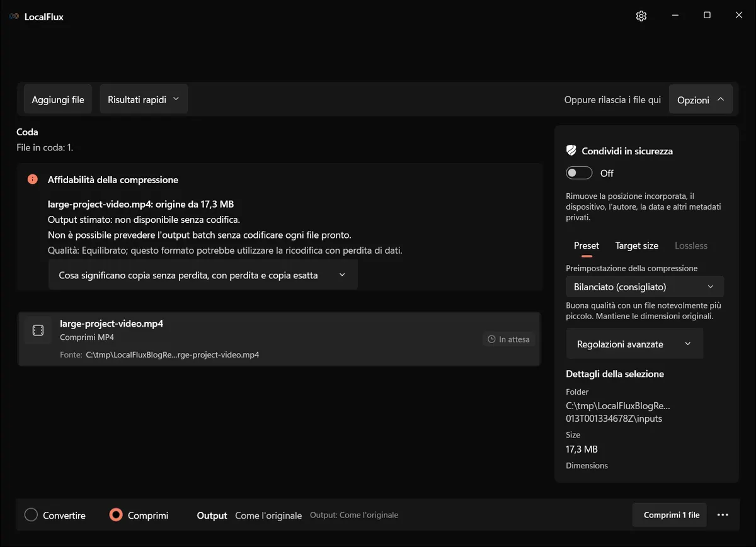Click the Output Come l'originale setting
This screenshot has height=547, width=756.
point(249,515)
